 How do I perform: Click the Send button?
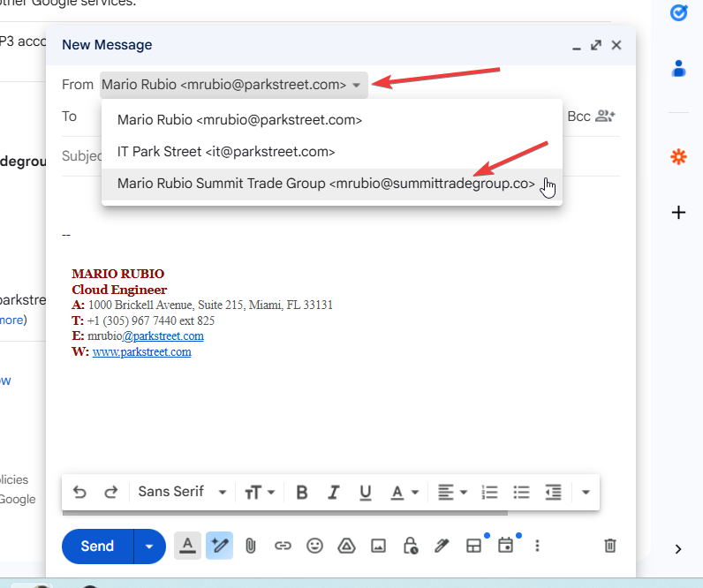click(x=98, y=546)
